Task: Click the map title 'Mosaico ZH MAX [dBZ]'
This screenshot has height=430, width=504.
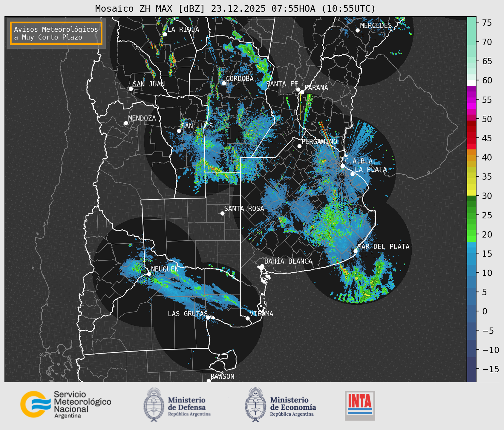Action: (150, 9)
